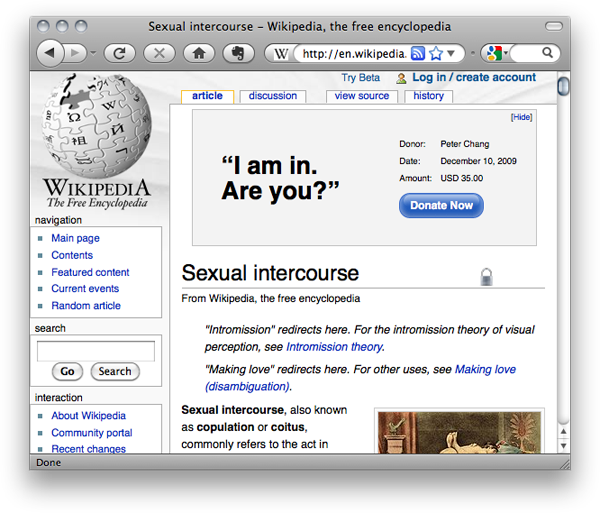
Task: Bookmark this page with the star icon
Action: click(x=436, y=53)
